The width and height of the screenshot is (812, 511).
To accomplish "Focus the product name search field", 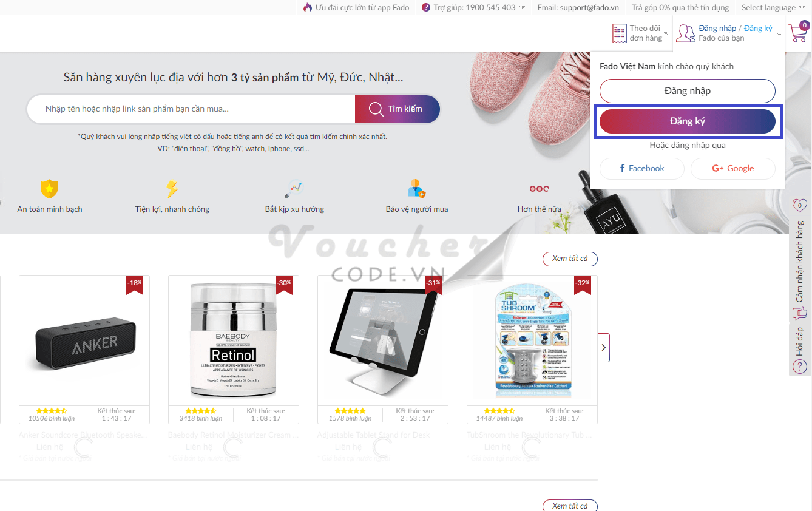I will [191, 109].
